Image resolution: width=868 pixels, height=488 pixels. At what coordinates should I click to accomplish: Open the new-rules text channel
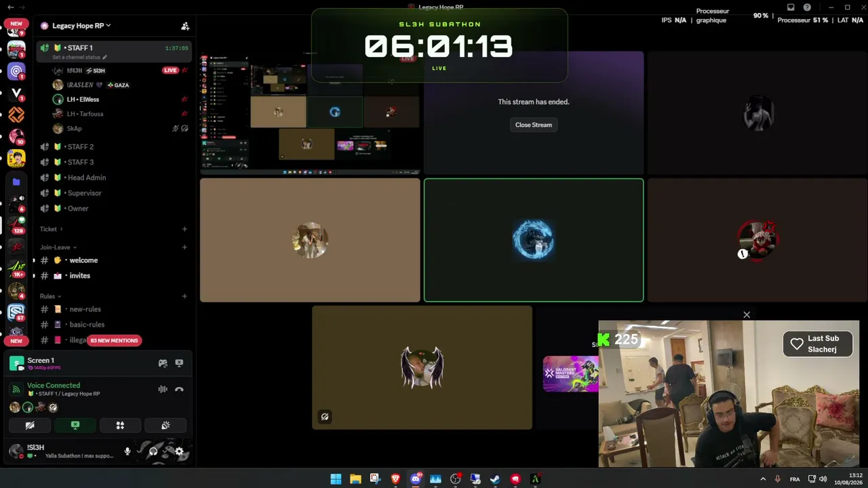tap(114, 309)
